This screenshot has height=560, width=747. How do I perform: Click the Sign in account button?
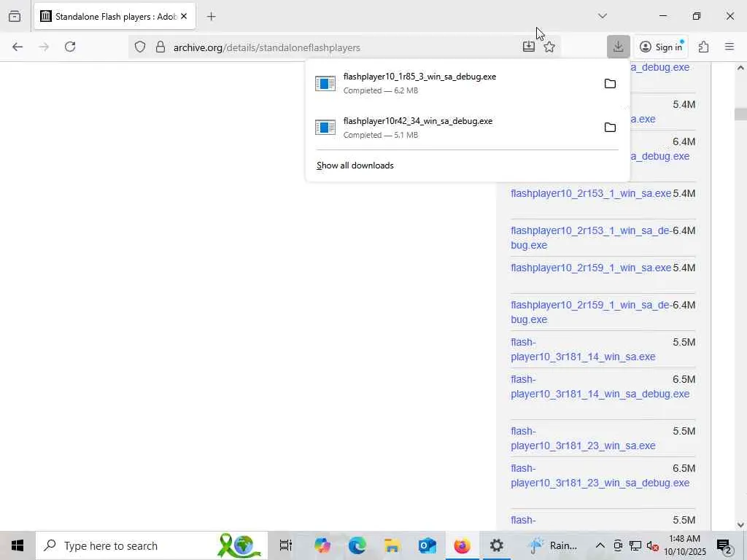[661, 47]
